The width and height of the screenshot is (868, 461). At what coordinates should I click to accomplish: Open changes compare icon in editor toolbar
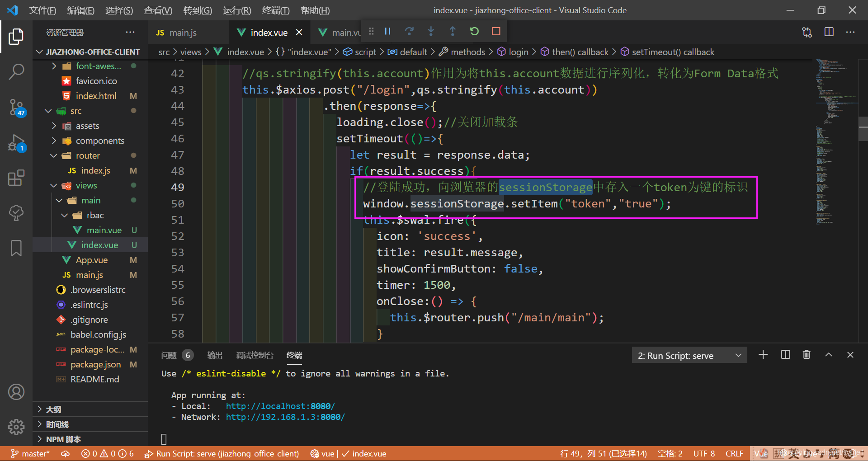[x=807, y=32]
